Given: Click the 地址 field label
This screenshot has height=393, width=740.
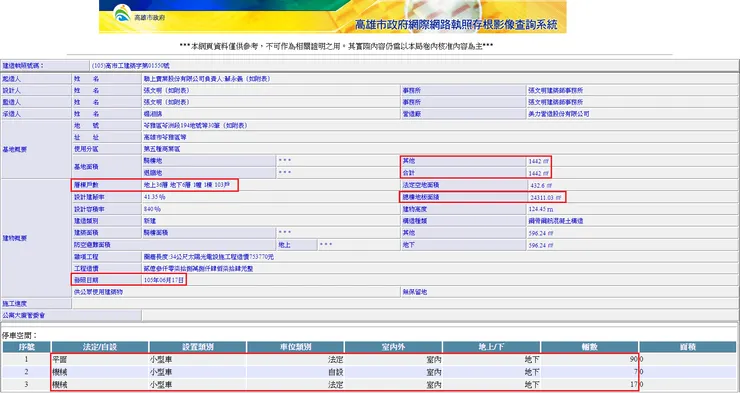Looking at the screenshot, I should tap(86, 137).
